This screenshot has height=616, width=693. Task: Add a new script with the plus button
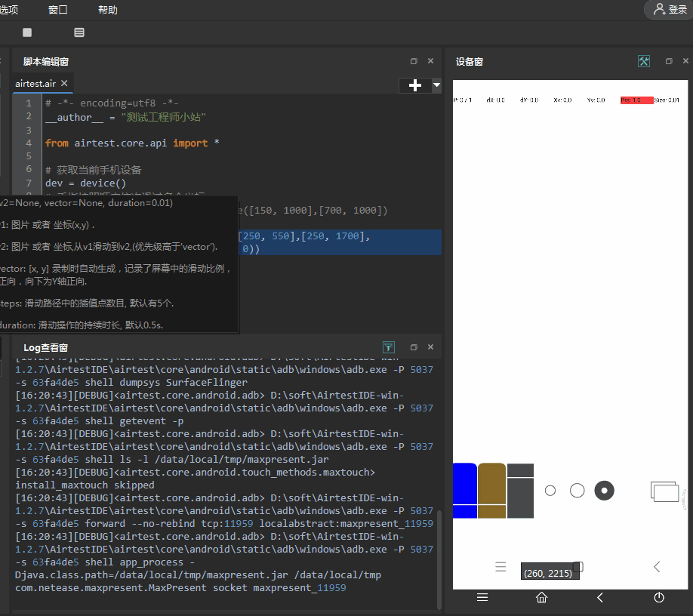pyautogui.click(x=414, y=85)
